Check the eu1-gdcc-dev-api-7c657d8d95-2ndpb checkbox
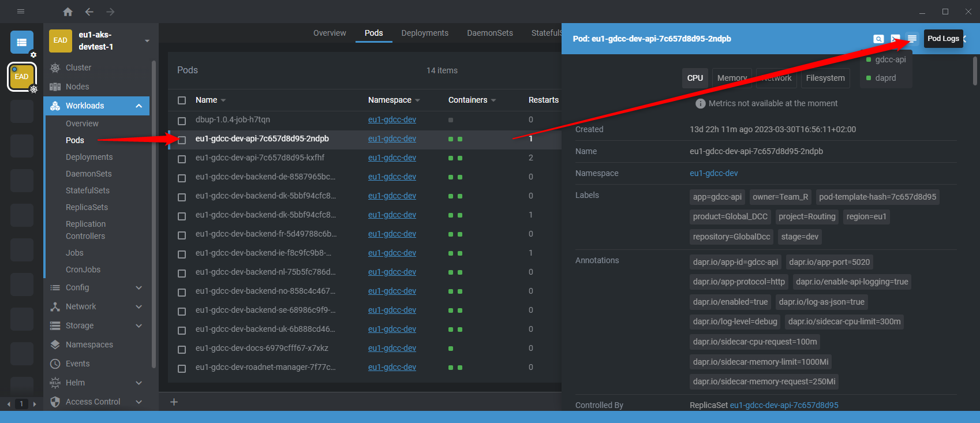 [x=182, y=140]
